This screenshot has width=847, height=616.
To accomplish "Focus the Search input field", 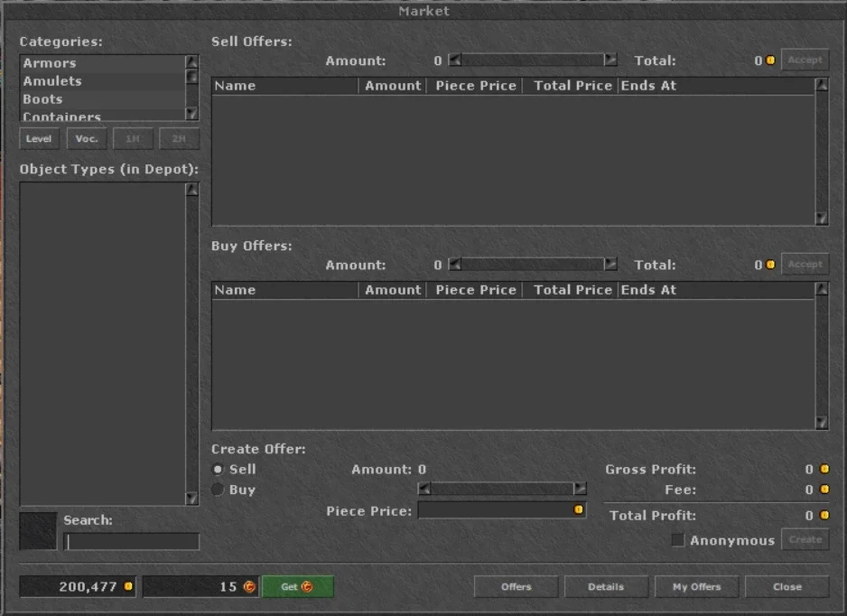I will point(131,541).
